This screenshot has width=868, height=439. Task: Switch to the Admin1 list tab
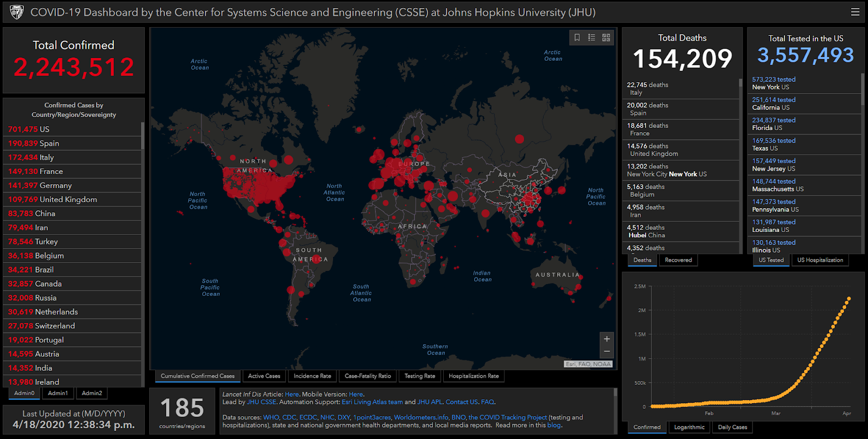[x=58, y=393]
